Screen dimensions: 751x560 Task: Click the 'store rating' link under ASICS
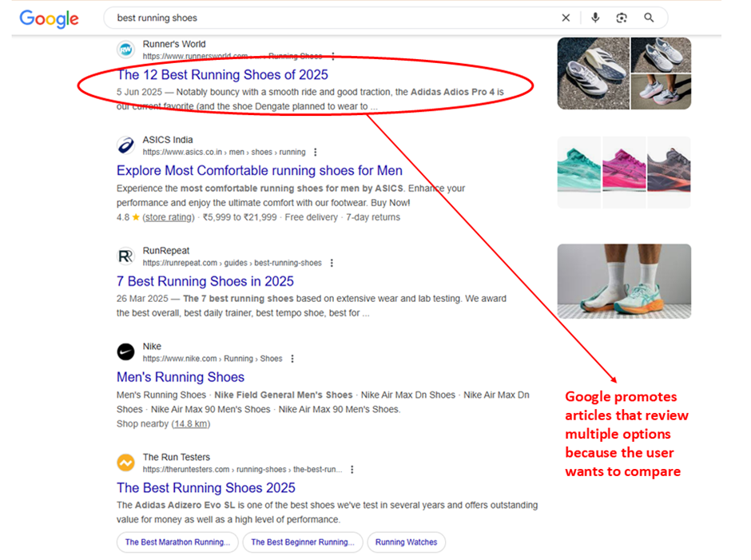(x=169, y=217)
